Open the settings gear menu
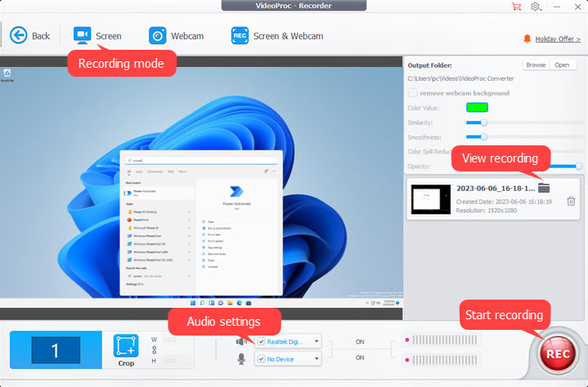Screen dimensions: 588x387 (535, 7)
